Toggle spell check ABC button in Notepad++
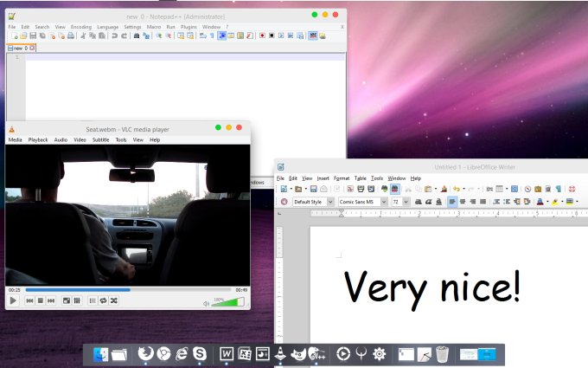588x368 pixels. (x=313, y=36)
